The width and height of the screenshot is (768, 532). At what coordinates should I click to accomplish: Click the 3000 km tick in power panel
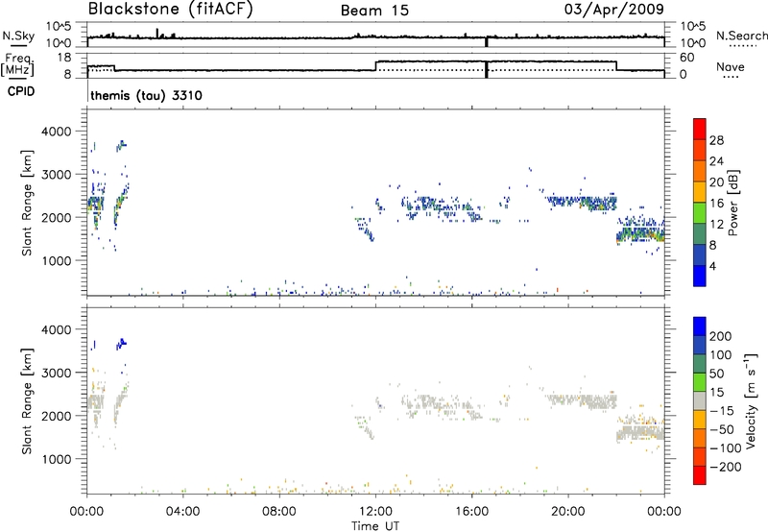(x=57, y=175)
